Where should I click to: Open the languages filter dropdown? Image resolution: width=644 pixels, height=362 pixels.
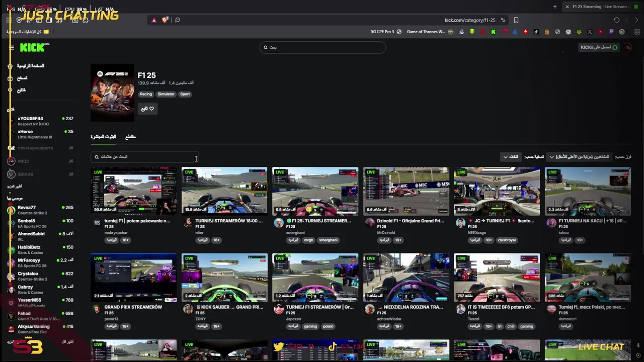(511, 157)
